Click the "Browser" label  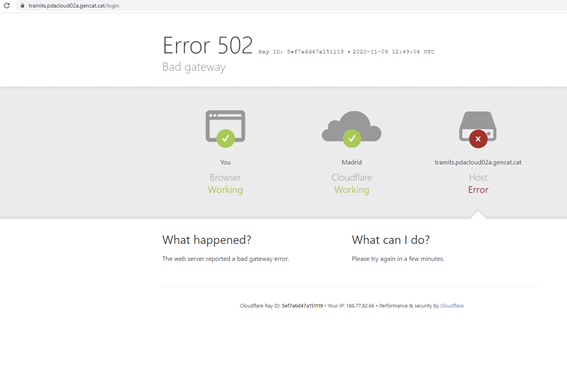coord(225,177)
